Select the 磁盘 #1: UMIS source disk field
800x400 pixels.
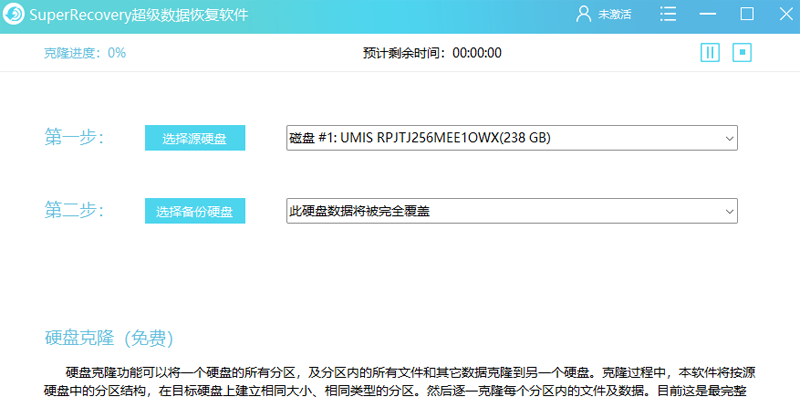point(512,138)
